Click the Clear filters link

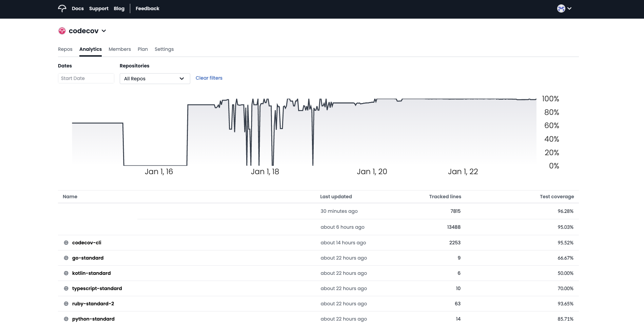(x=209, y=78)
